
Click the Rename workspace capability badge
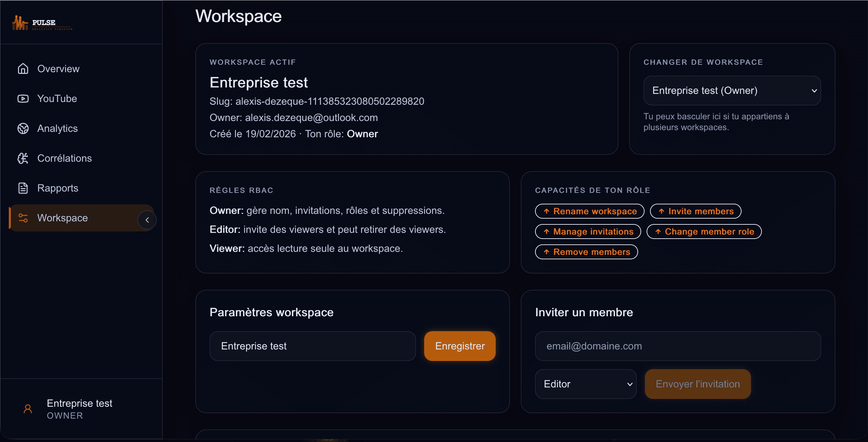point(589,211)
